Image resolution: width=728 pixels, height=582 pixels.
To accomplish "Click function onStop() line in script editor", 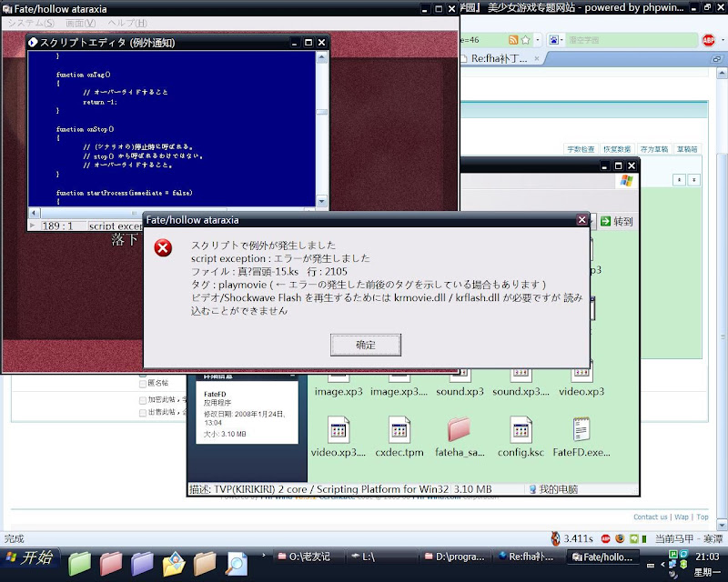I will pyautogui.click(x=85, y=129).
